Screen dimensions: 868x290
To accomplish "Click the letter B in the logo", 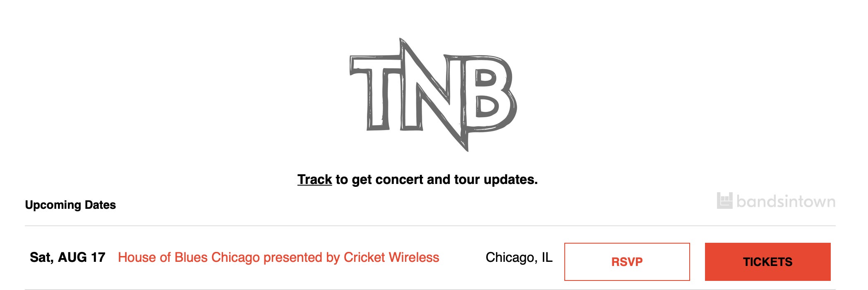I will point(488,93).
